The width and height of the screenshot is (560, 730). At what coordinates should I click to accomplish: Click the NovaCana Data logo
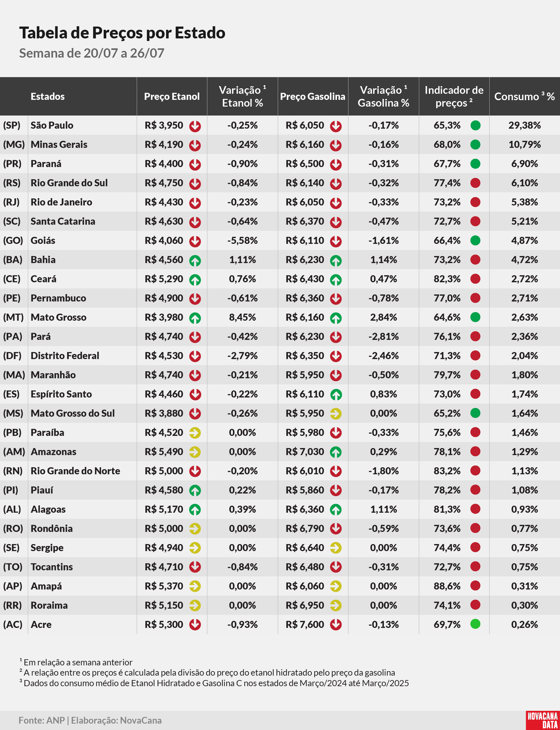[x=543, y=720]
